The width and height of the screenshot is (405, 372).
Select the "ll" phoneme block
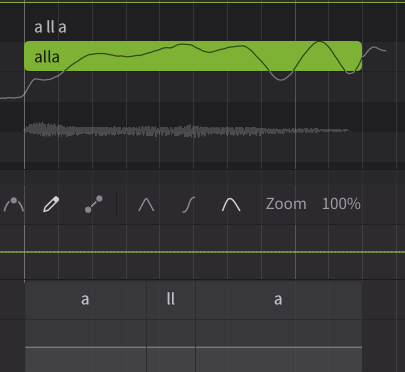pos(171,299)
